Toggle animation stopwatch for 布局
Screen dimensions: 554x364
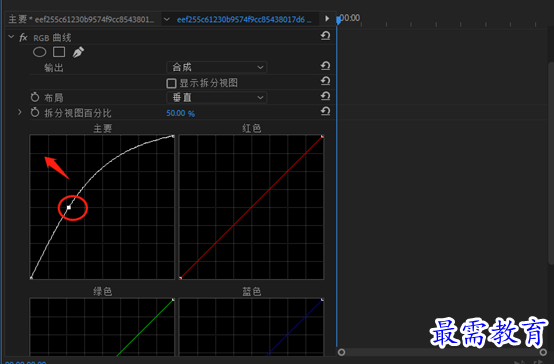click(x=35, y=97)
